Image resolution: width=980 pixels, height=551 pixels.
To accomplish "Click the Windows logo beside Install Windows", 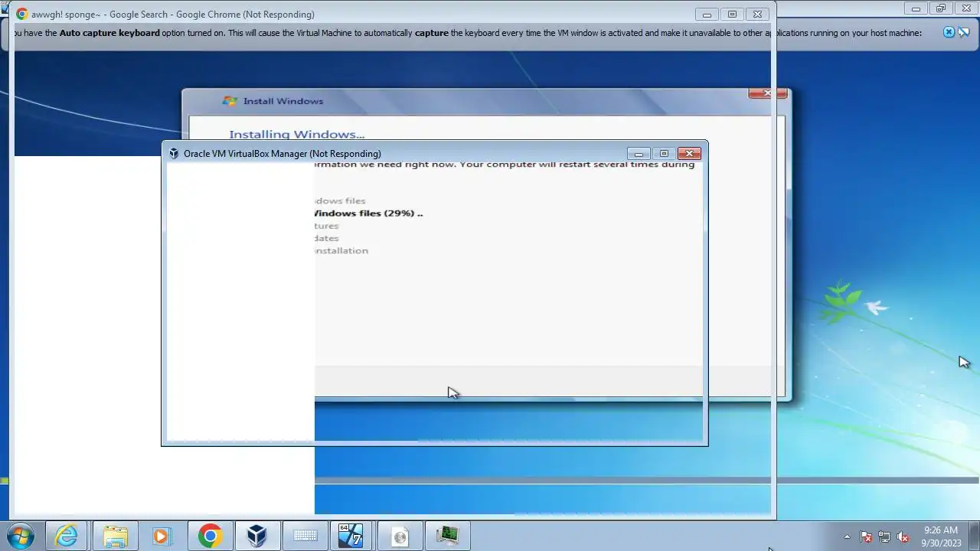I will pyautogui.click(x=230, y=101).
